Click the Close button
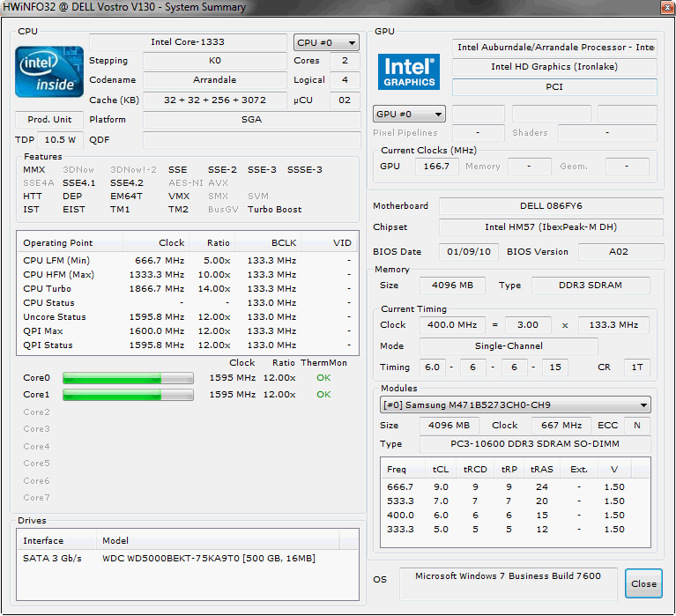 643,583
